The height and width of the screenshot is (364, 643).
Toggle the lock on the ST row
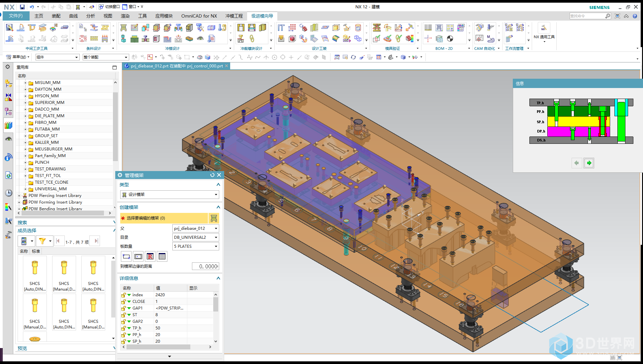pyautogui.click(x=124, y=315)
